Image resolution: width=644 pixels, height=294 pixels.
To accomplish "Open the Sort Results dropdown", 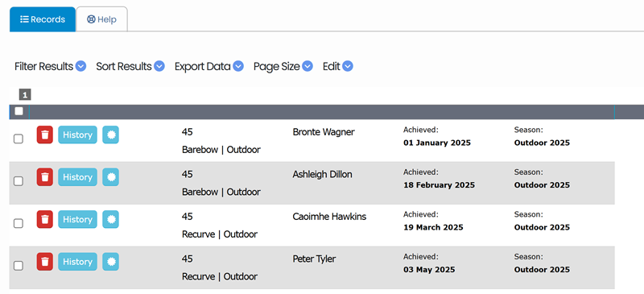I will [x=130, y=66].
